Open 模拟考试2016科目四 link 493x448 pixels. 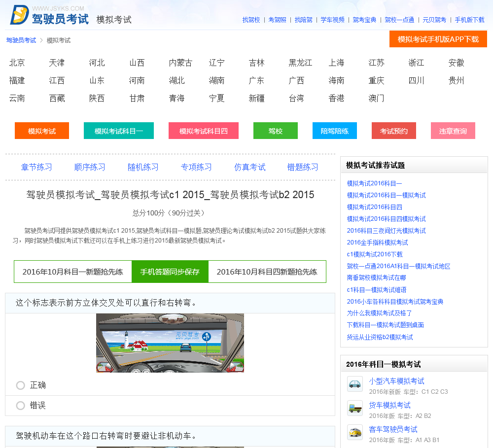click(374, 207)
